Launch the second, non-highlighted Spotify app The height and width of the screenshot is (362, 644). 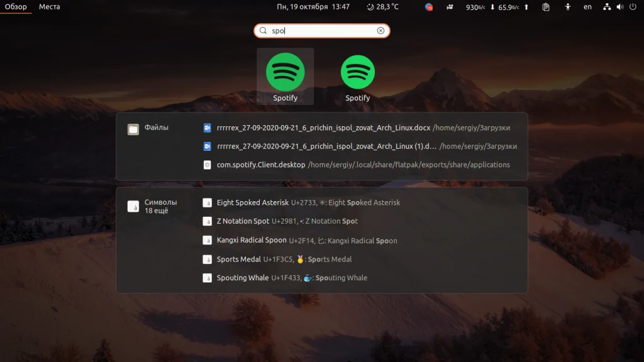click(x=357, y=76)
